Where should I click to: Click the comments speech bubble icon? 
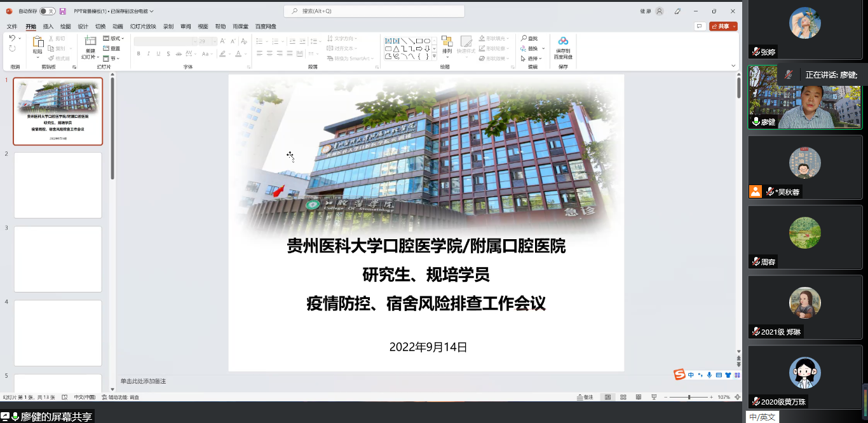pos(700,26)
